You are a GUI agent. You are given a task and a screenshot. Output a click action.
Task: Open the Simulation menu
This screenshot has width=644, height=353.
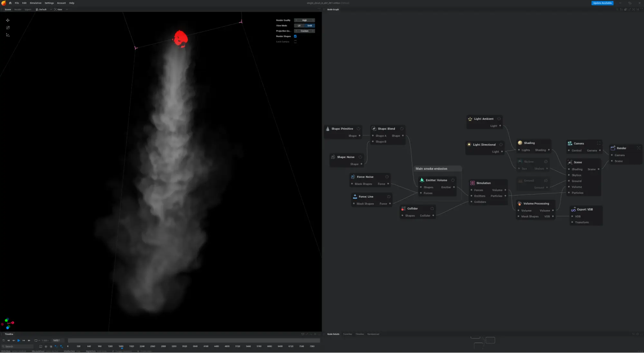[x=35, y=3]
